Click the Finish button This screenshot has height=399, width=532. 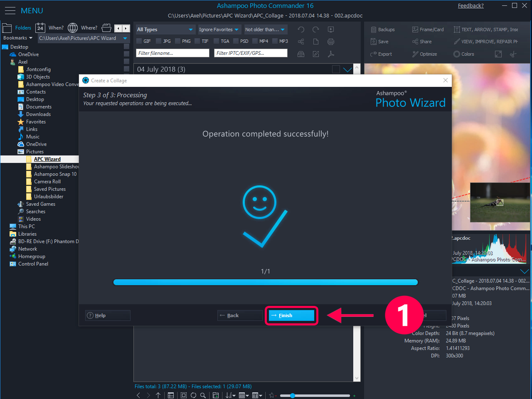tap(291, 315)
